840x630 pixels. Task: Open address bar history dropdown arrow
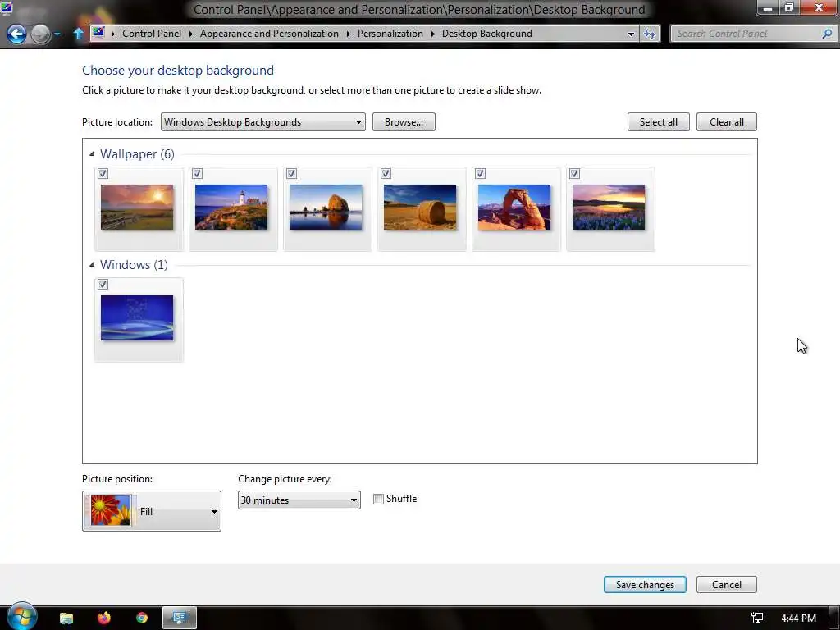click(x=631, y=34)
